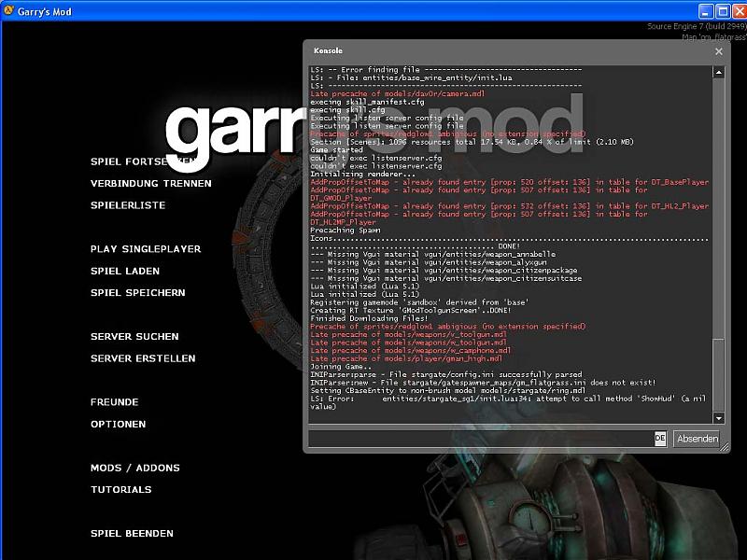Open the Tutorials entry
747x560 pixels.
tap(120, 490)
